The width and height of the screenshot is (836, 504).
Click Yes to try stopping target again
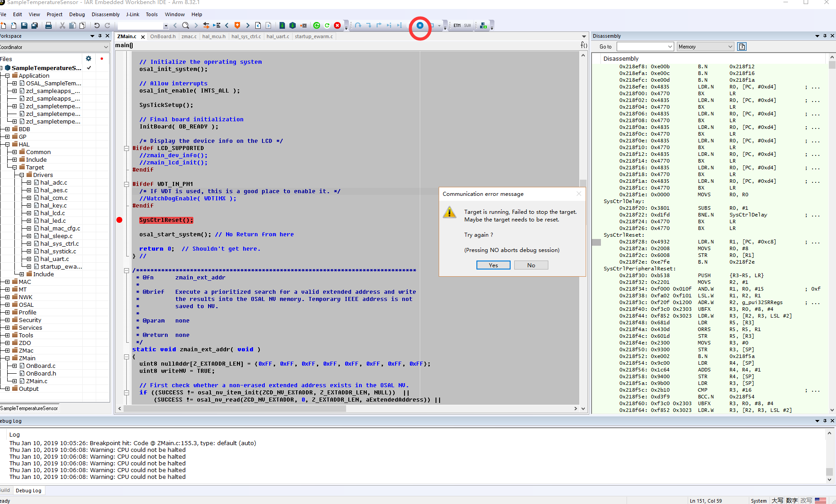pos(493,265)
